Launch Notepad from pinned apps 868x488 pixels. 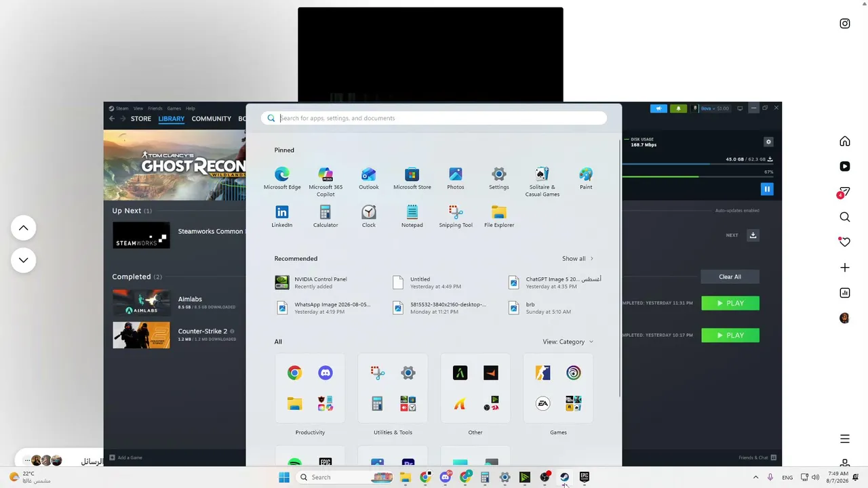click(412, 216)
